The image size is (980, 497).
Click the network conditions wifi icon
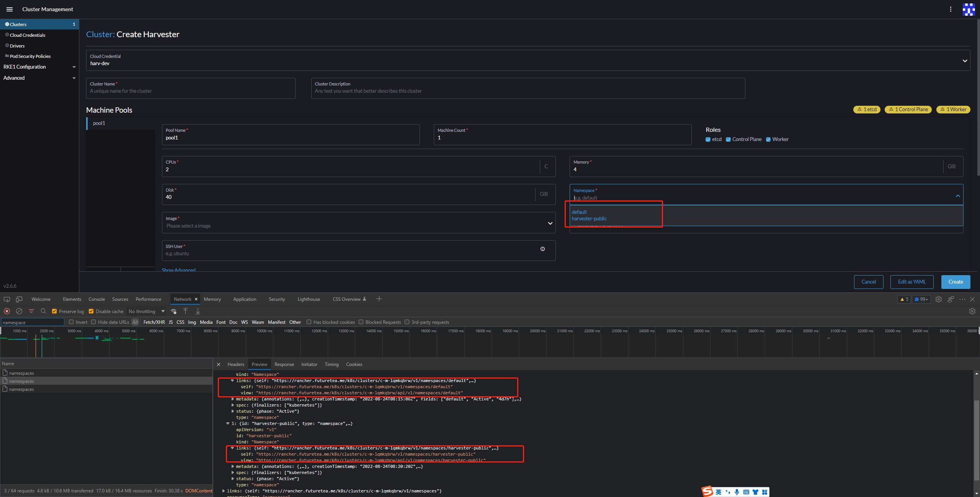pos(174,311)
